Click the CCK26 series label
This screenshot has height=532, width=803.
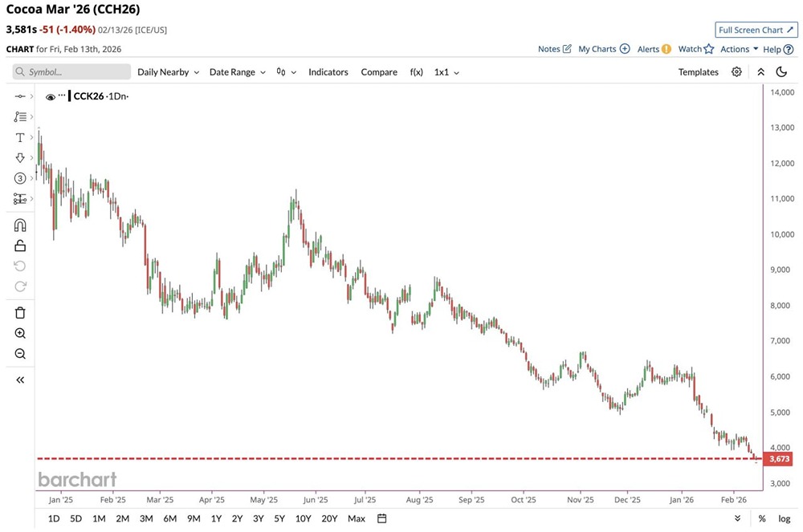pos(88,96)
